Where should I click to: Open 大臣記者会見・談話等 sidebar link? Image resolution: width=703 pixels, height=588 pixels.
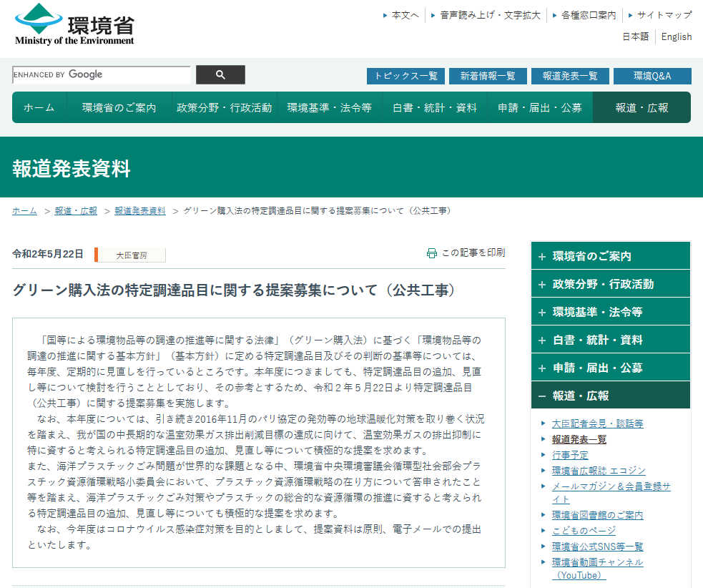[x=597, y=423]
